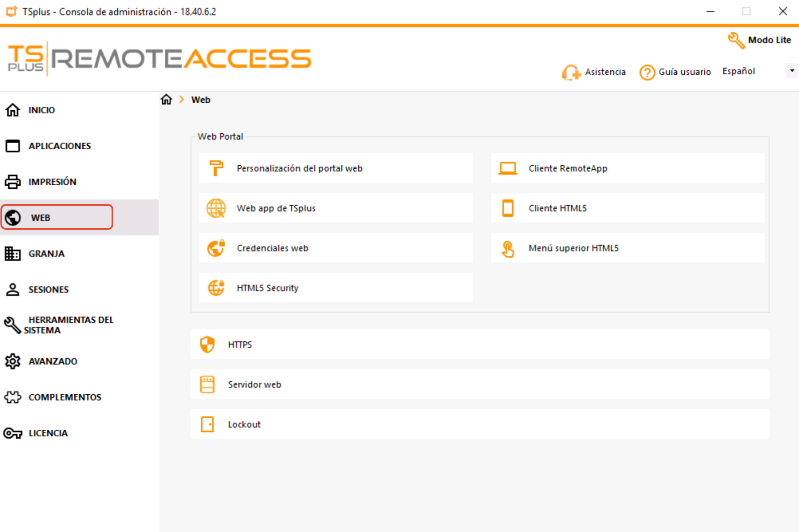The height and width of the screenshot is (532, 799).
Task: Click the Web breadcrumb label
Action: [x=201, y=100]
